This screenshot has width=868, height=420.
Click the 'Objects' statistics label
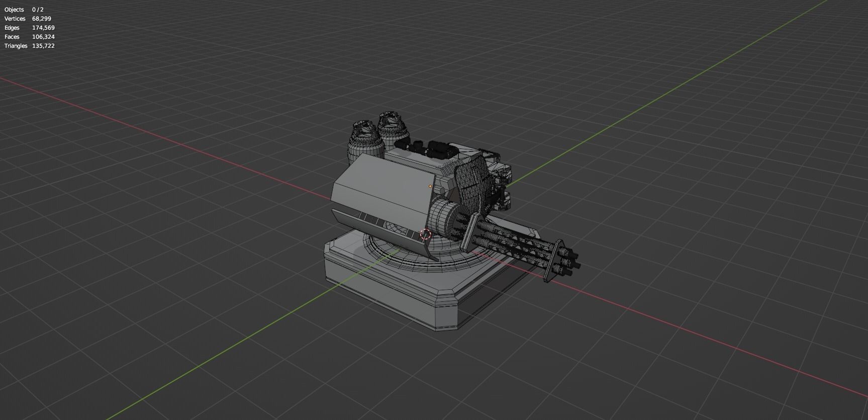(x=14, y=10)
